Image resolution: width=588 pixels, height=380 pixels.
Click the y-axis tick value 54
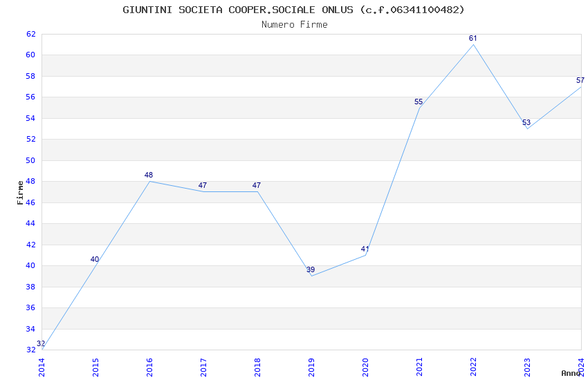pyautogui.click(x=30, y=118)
